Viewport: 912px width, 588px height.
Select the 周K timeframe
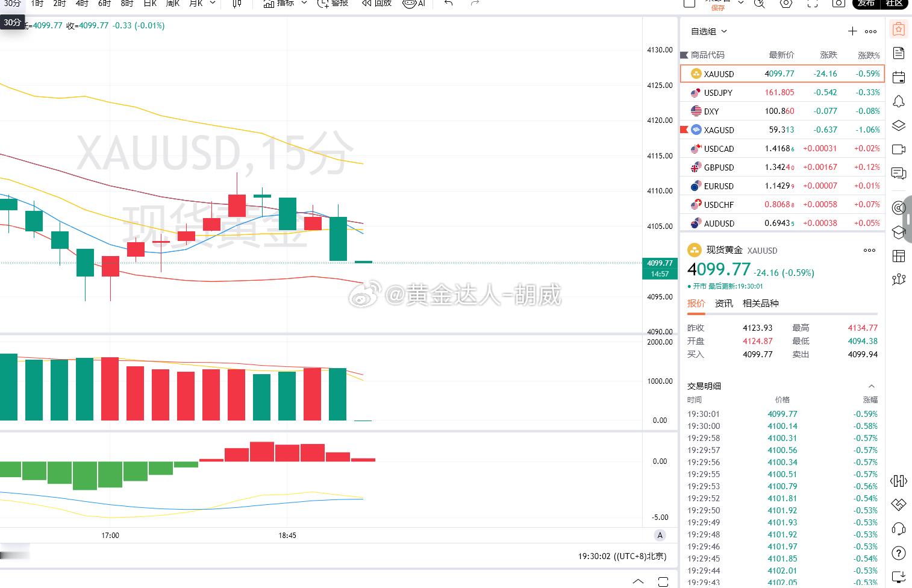[172, 3]
